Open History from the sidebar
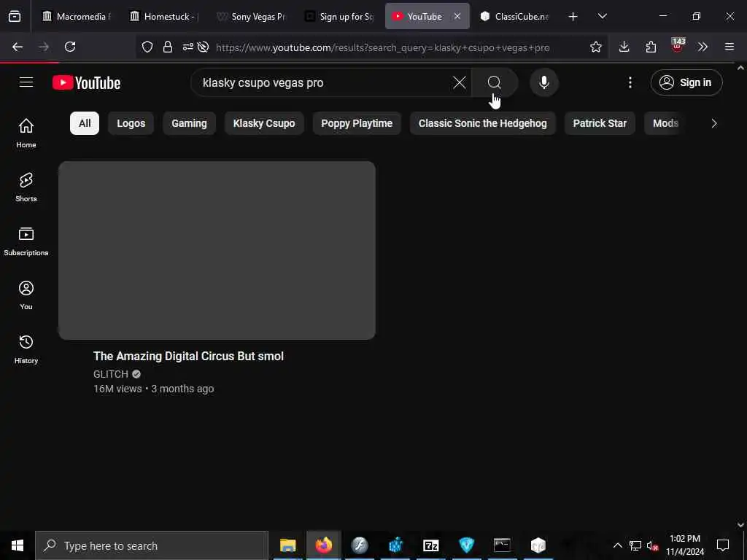Viewport: 747px width, 560px height. [26, 349]
